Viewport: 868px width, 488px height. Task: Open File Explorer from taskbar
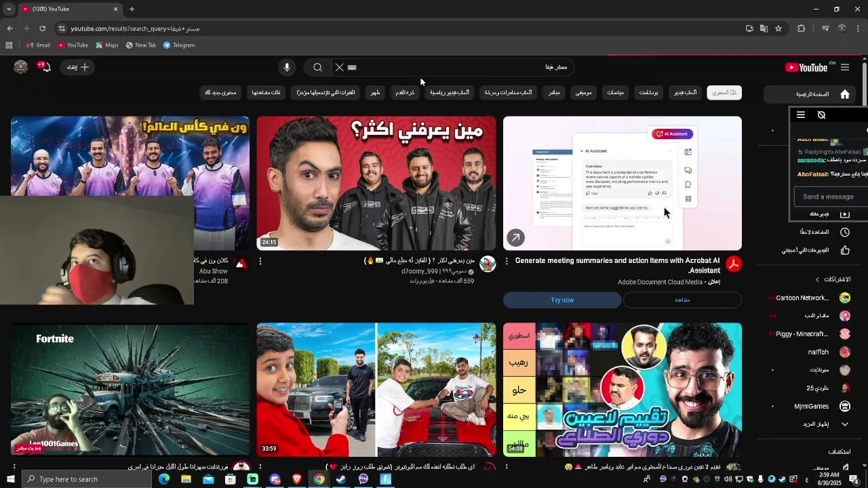tap(186, 479)
